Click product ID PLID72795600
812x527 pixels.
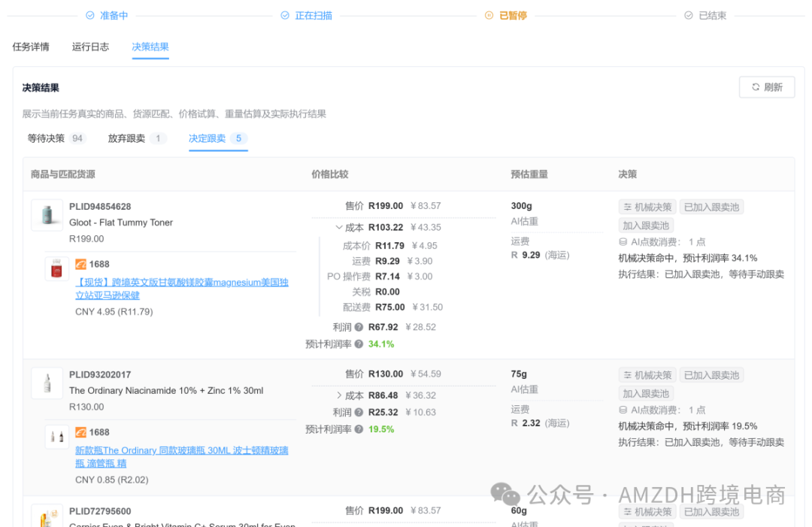tap(100, 511)
